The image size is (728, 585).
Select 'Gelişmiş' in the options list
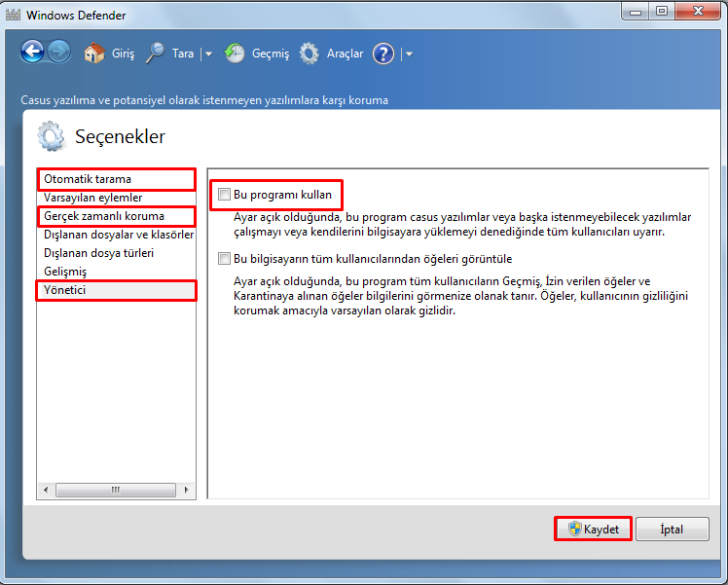coord(116,272)
